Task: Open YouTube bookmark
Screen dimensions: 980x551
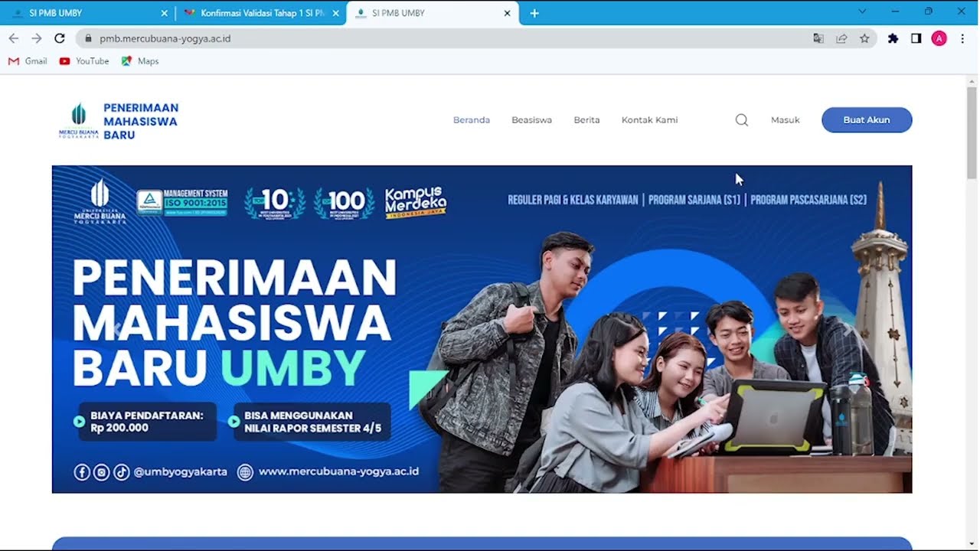Action: 84,61
